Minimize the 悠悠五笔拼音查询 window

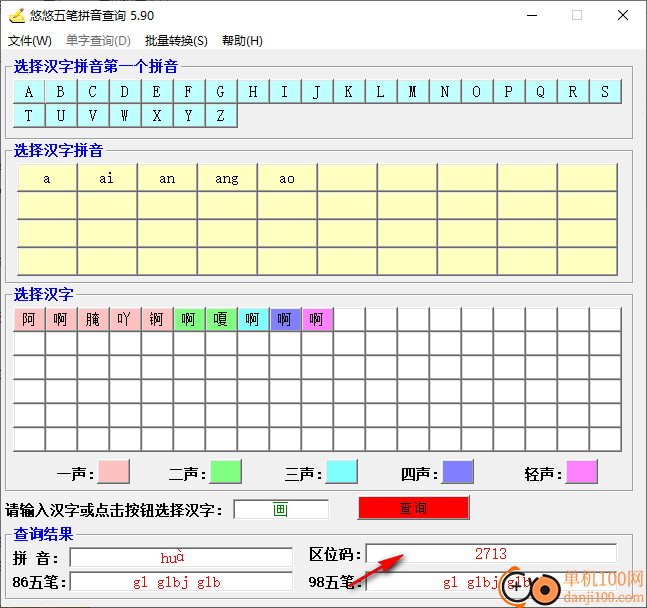pyautogui.click(x=532, y=15)
